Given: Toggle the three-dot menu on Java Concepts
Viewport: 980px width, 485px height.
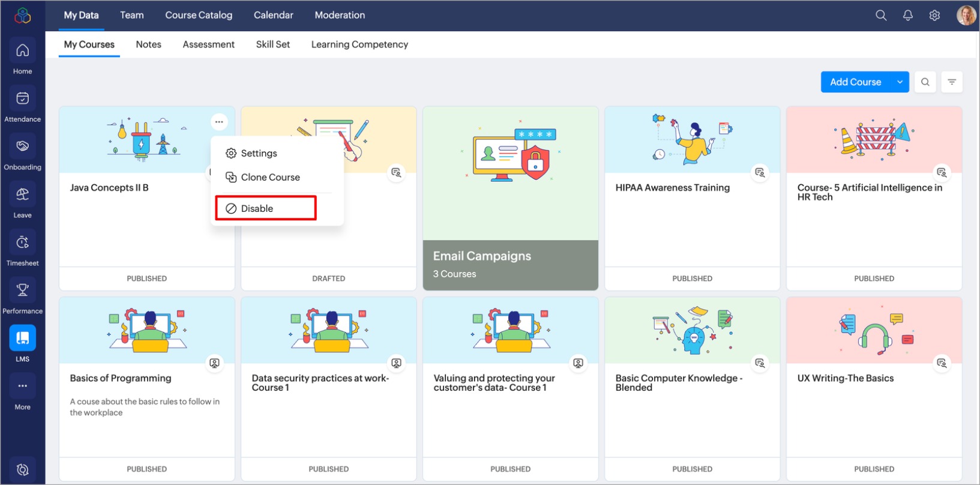Looking at the screenshot, I should pyautogui.click(x=219, y=122).
